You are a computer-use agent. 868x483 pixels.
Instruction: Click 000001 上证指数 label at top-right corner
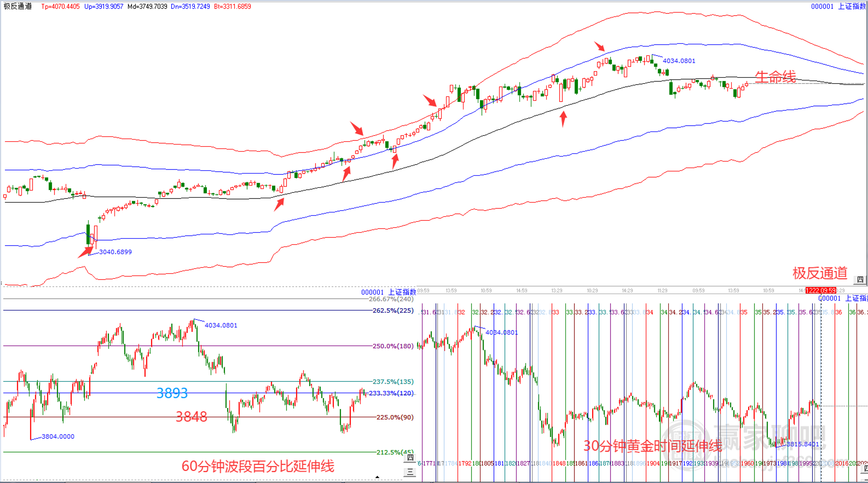tap(839, 6)
